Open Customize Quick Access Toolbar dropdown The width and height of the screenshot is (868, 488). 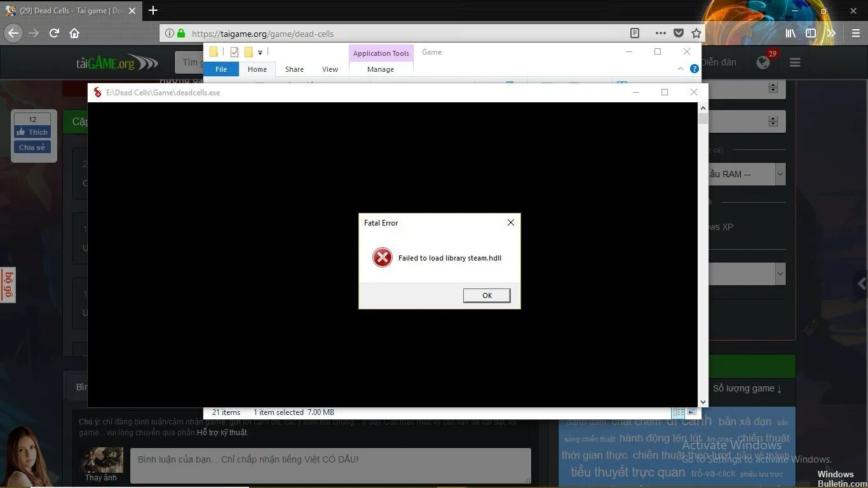click(260, 52)
